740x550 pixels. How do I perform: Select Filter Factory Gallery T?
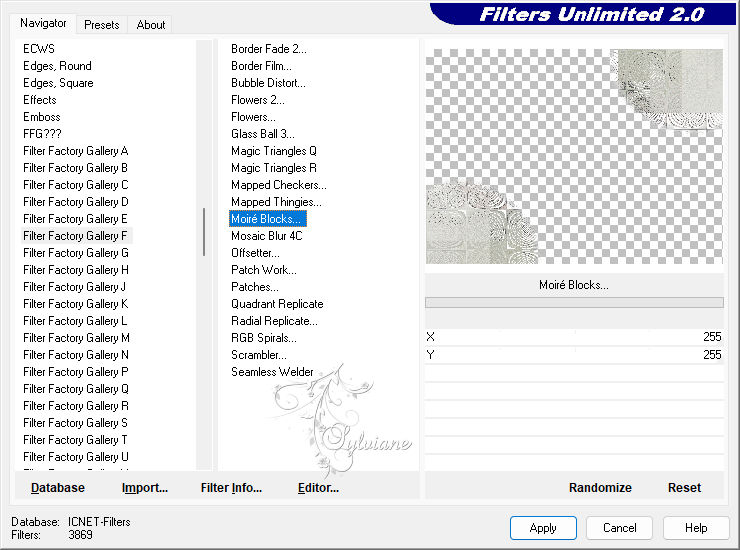(x=75, y=440)
